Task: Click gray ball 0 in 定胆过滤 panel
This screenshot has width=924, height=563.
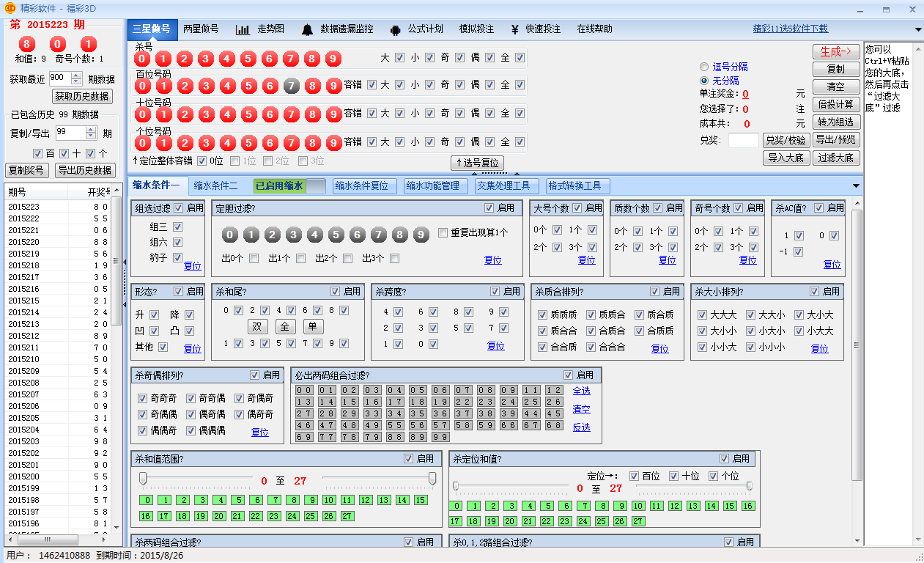Action: [x=230, y=235]
